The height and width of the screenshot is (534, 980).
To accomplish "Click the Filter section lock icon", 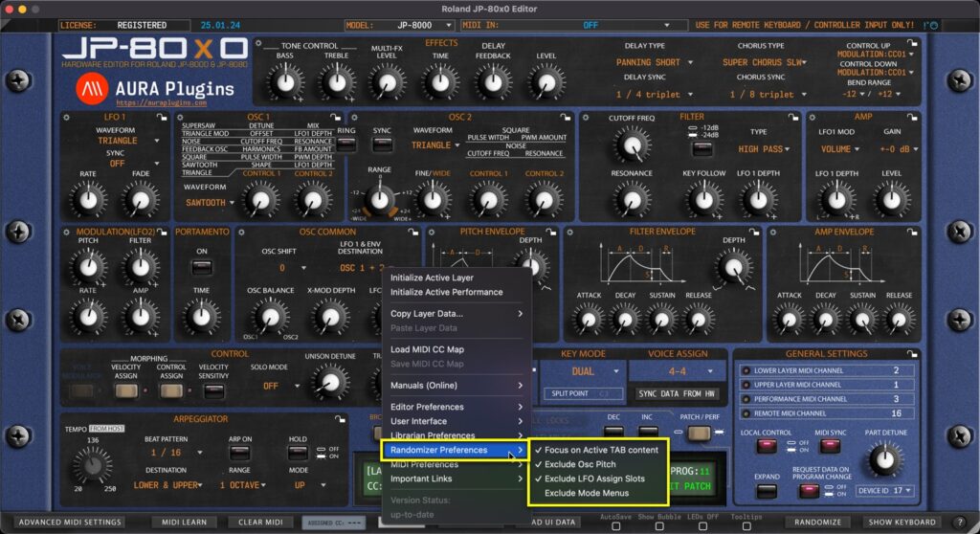I will click(x=793, y=117).
